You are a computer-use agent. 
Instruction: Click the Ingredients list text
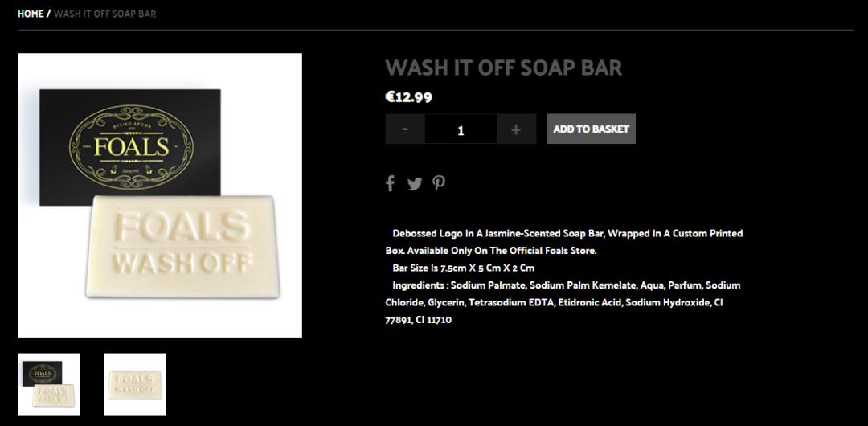coord(563,302)
